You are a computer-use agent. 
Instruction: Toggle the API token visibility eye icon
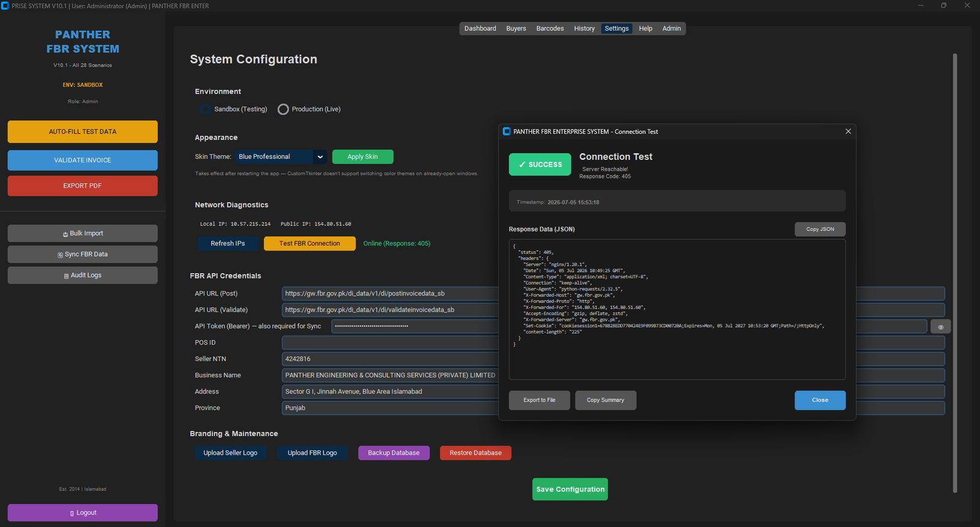(x=940, y=327)
